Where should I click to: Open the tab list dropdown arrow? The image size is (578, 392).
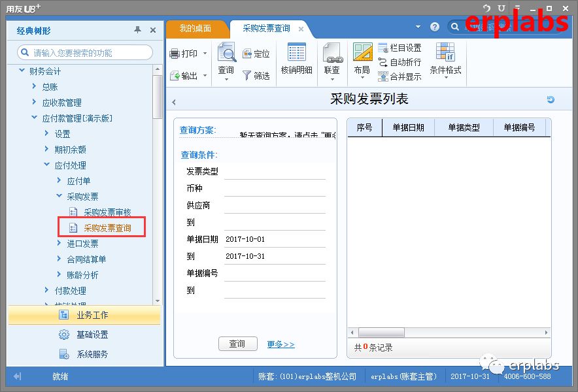[418, 27]
